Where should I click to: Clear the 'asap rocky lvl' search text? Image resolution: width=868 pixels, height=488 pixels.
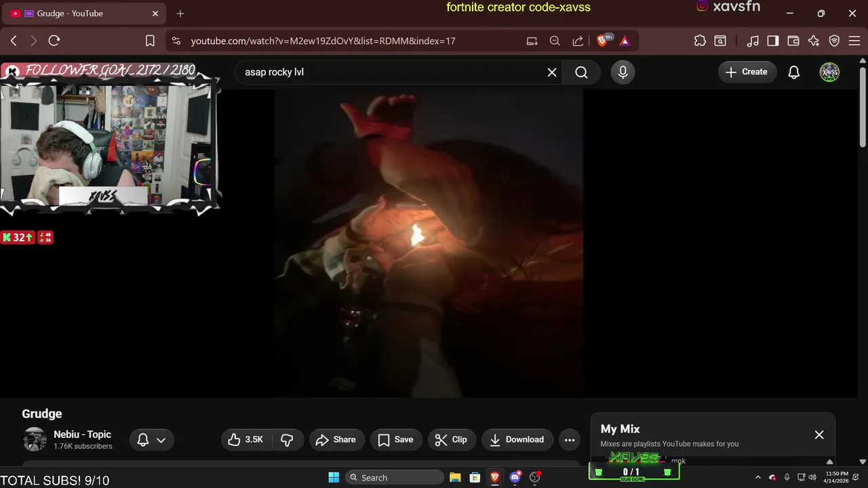click(x=552, y=72)
